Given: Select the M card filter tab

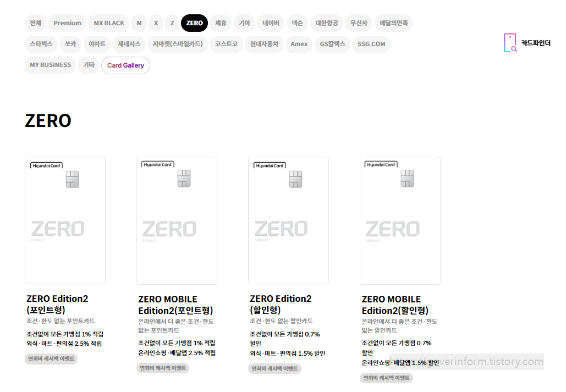Looking at the screenshot, I should (139, 23).
